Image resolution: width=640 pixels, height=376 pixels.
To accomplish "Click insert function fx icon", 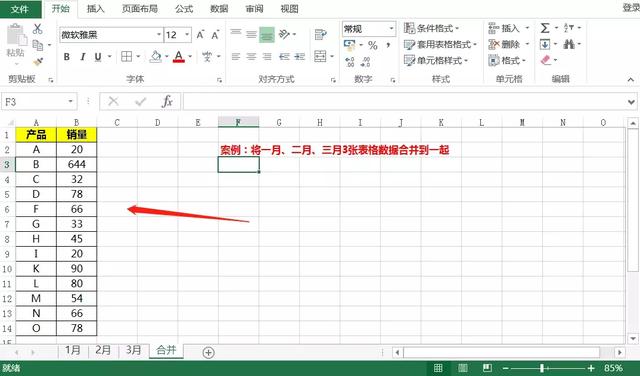I will pos(167,101).
